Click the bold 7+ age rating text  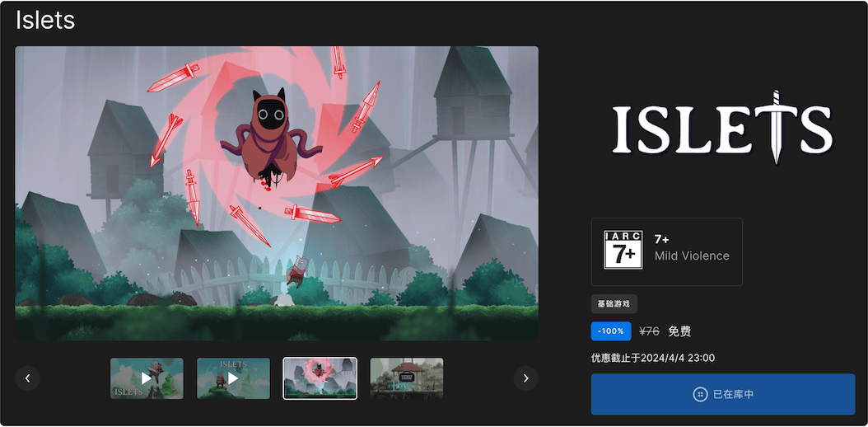coord(661,239)
